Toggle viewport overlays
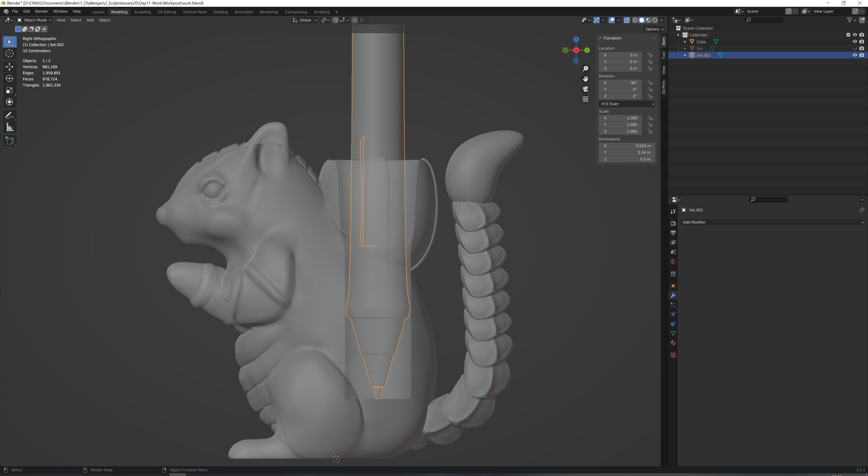The width and height of the screenshot is (868, 476). (612, 20)
